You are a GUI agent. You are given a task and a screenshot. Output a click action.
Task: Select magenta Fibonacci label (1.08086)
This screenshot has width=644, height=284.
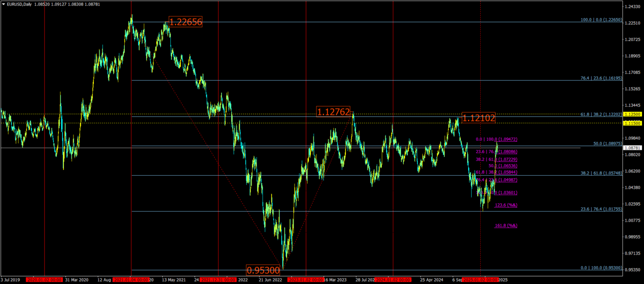click(x=496, y=152)
